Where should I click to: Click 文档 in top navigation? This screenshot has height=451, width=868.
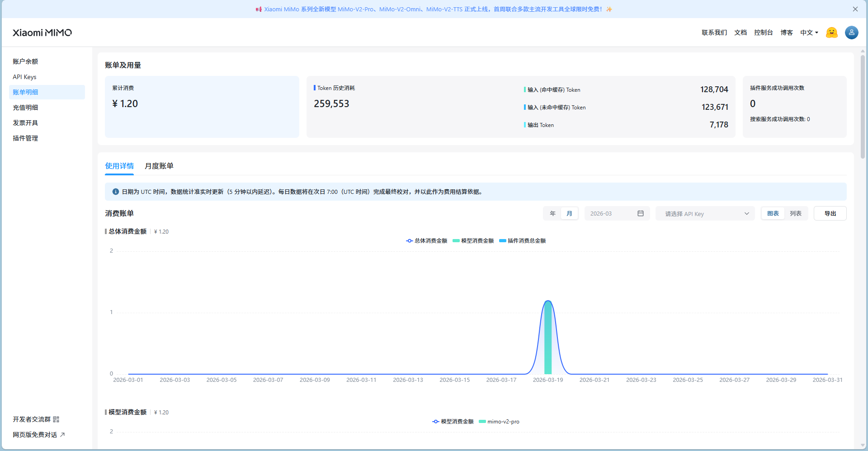point(741,33)
